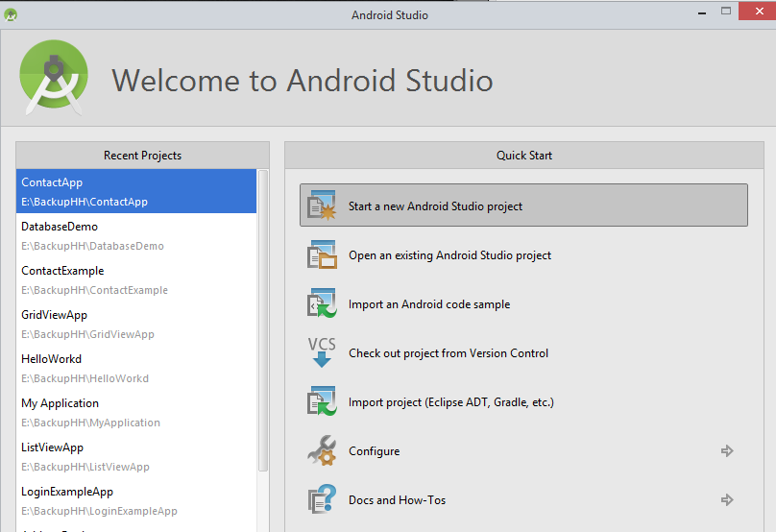Viewport: 776px width, 532px height.
Task: Choose Import project (Eclipse ADT, Gradle, etc.)
Action: 450,402
